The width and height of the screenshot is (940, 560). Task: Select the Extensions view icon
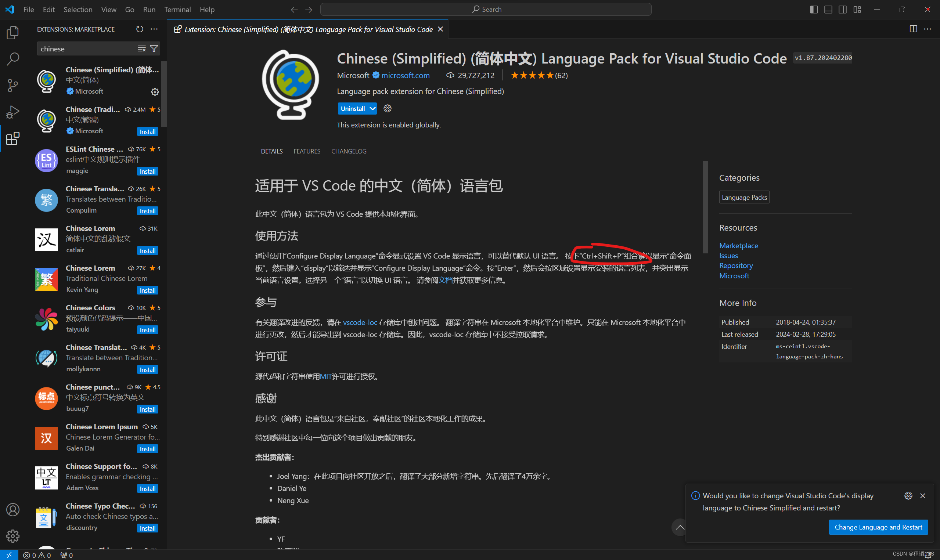pyautogui.click(x=13, y=138)
